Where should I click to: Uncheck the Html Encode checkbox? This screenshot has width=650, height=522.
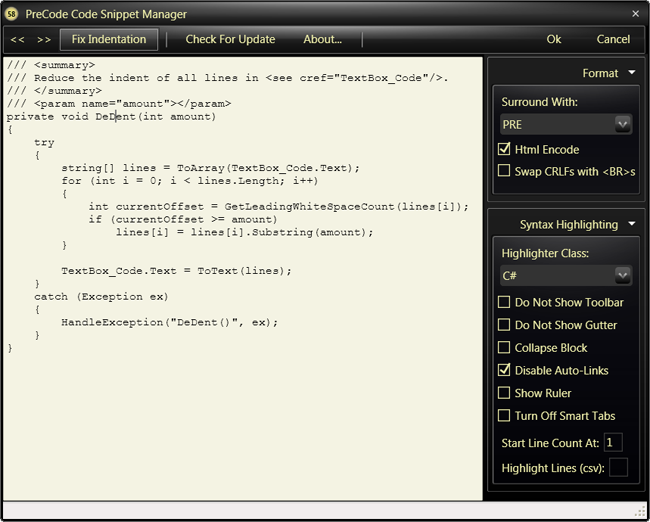pos(504,149)
